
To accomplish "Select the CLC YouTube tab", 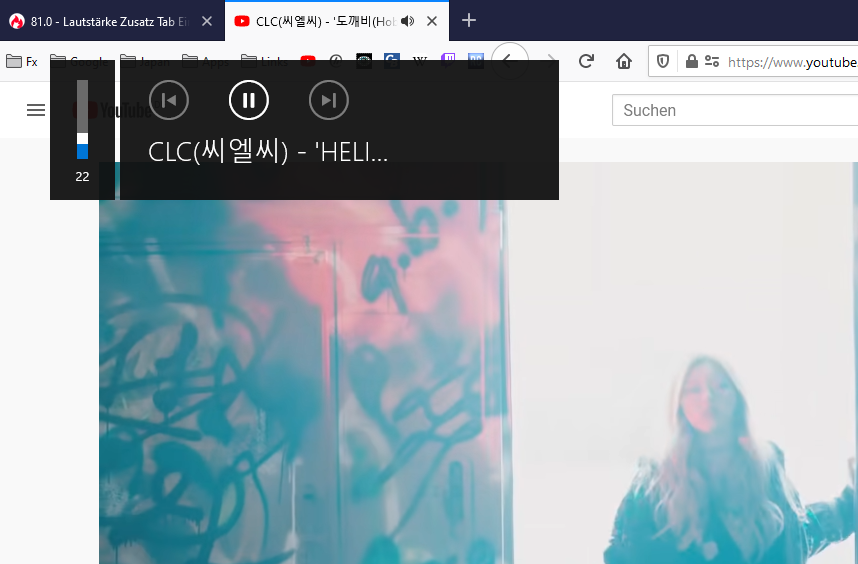I will 337,21.
